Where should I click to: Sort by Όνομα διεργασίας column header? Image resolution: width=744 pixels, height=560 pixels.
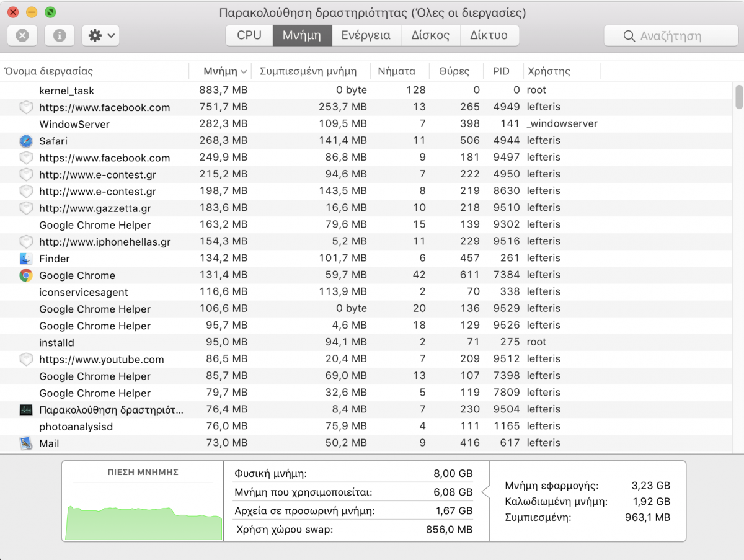(x=94, y=71)
